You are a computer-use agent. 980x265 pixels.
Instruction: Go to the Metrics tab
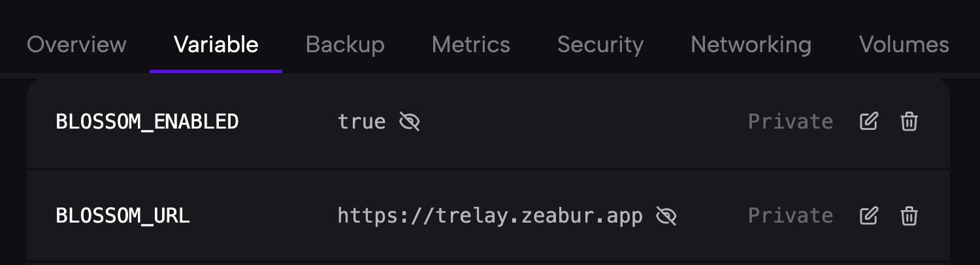pos(470,44)
